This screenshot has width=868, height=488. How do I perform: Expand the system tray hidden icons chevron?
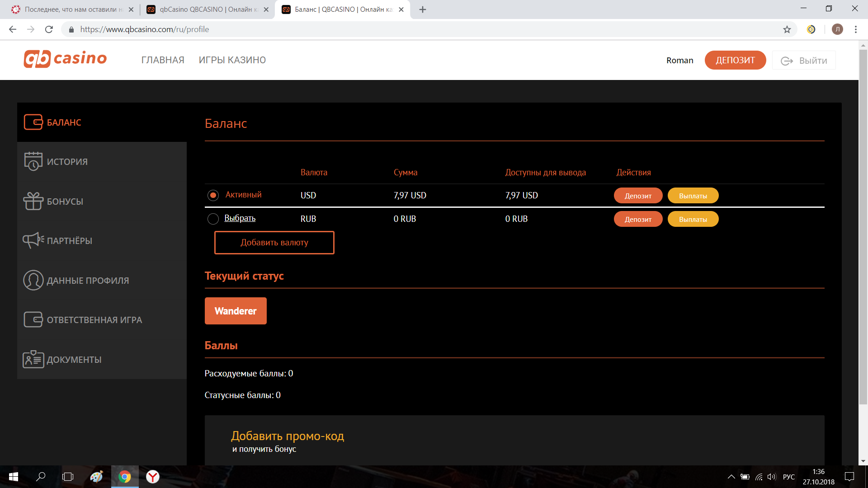coord(731,477)
